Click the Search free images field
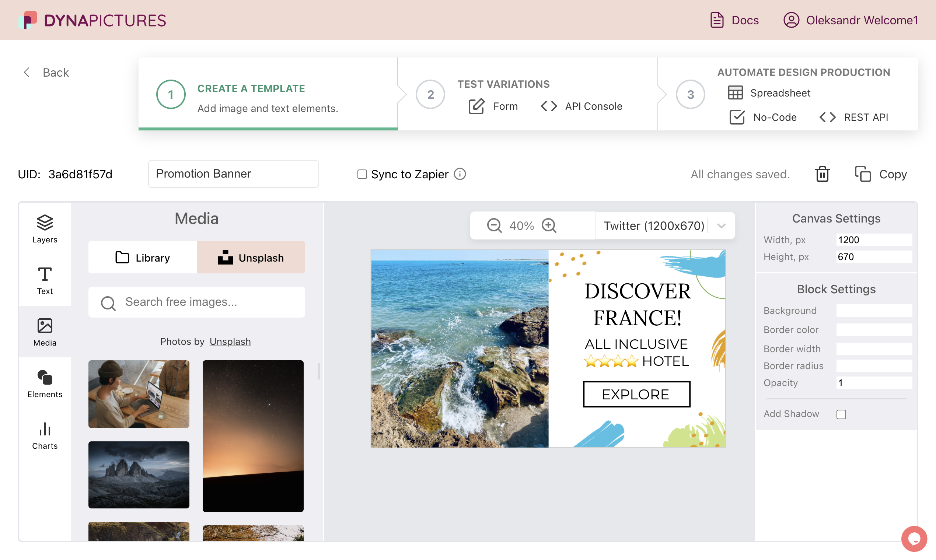The width and height of the screenshot is (936, 560). [x=196, y=302]
